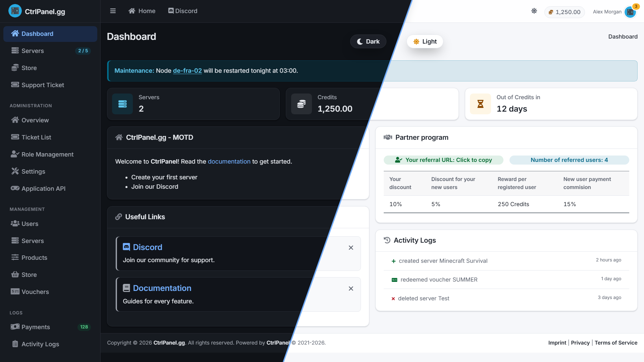This screenshot has height=362, width=644.
Task: Select Dashboard in the sidebar
Action: coord(50,34)
